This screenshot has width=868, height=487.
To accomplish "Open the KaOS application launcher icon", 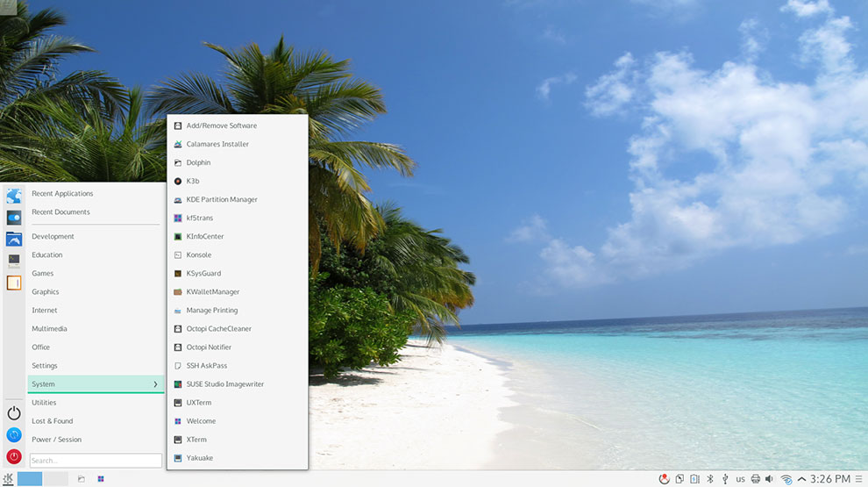I will (x=8, y=479).
